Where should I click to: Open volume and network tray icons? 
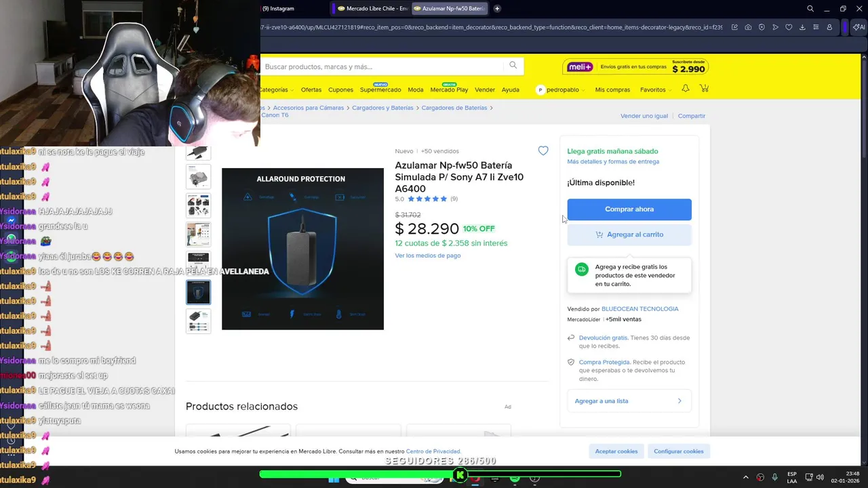(814, 477)
